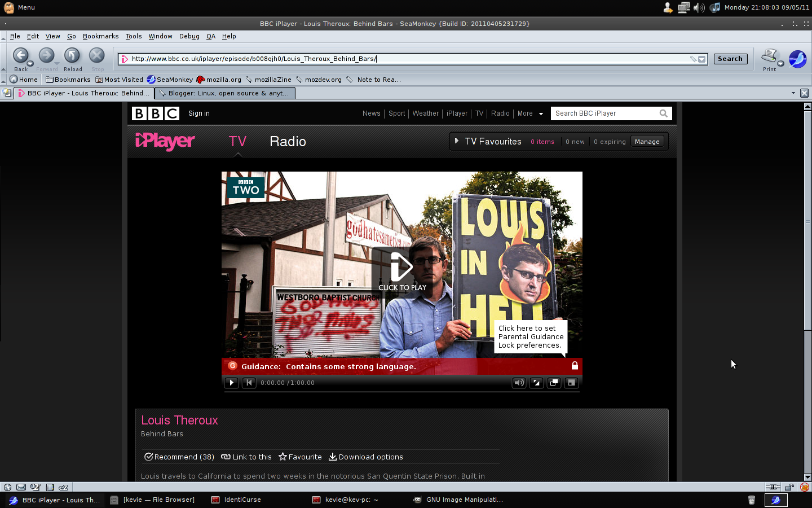Image resolution: width=812 pixels, height=508 pixels.
Task: Open the Address Book icon in the status bar
Action: 50,487
